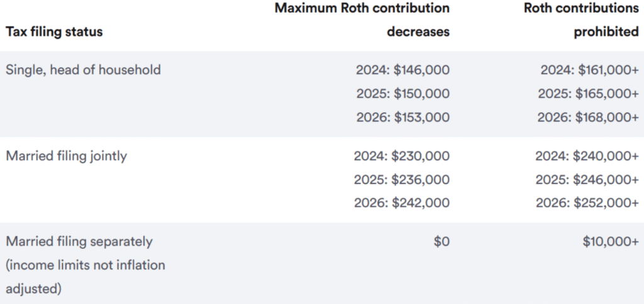Click the 2026: $153,000 value

tap(402, 117)
